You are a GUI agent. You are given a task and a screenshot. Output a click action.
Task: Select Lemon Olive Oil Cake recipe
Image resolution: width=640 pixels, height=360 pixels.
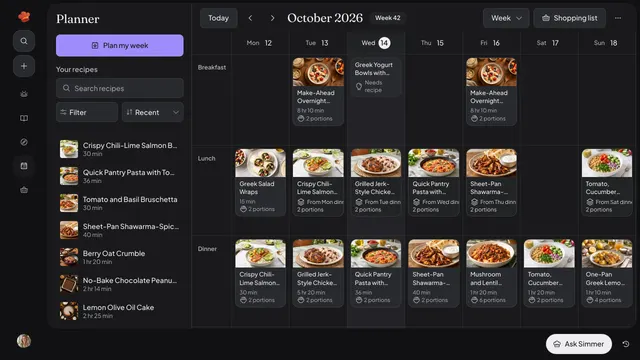click(120, 311)
